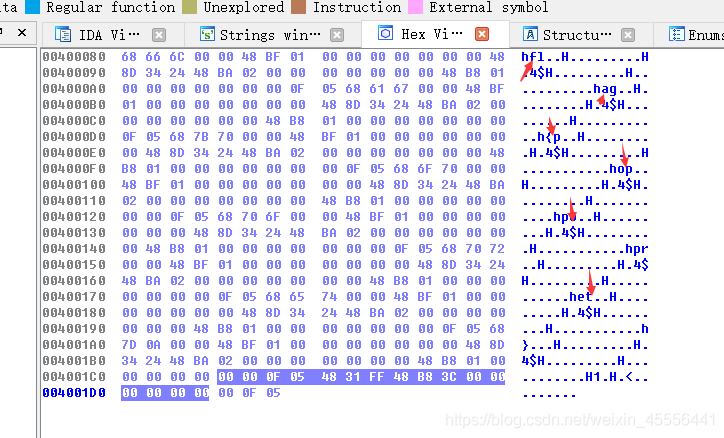Select the Hex View tab
This screenshot has width=724, height=438.
[434, 34]
